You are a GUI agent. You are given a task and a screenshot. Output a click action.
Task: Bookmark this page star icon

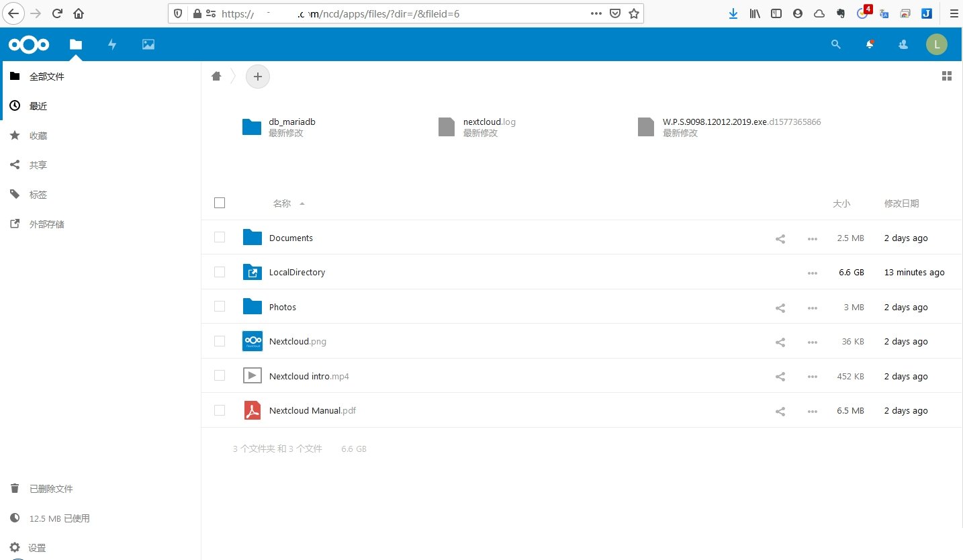[633, 13]
